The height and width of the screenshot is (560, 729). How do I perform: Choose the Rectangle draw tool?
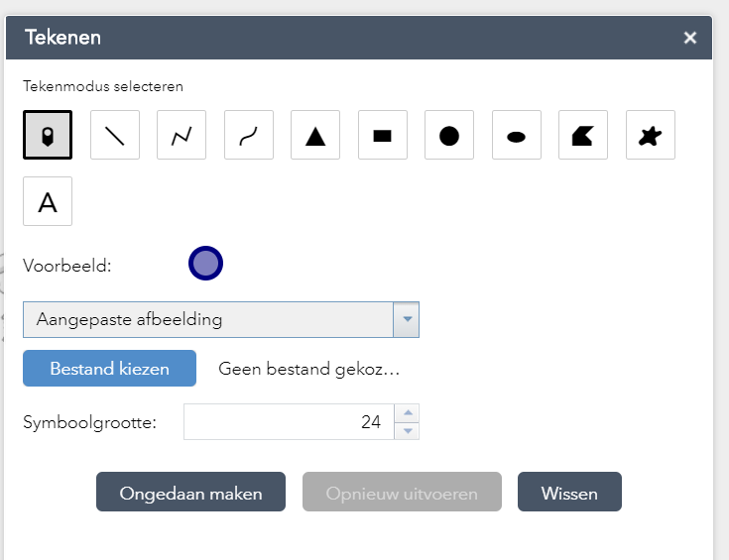click(383, 135)
